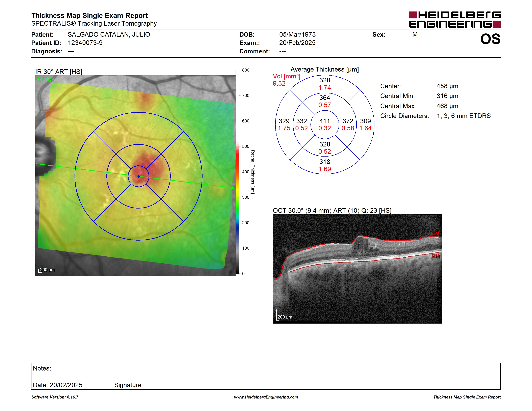Viewport: 532px width, 411px height.
Task: Click the ILM layer label on OCT
Action: tap(435, 234)
